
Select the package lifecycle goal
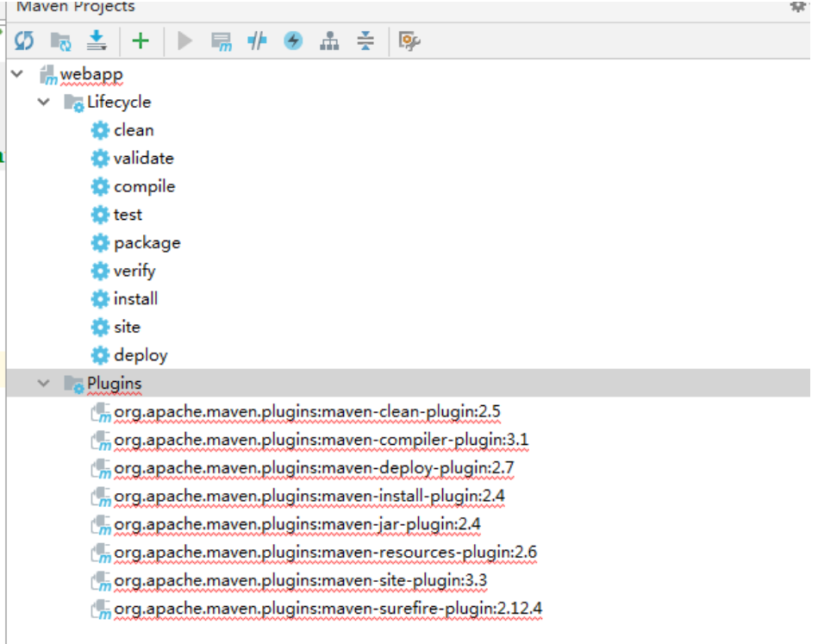147,243
